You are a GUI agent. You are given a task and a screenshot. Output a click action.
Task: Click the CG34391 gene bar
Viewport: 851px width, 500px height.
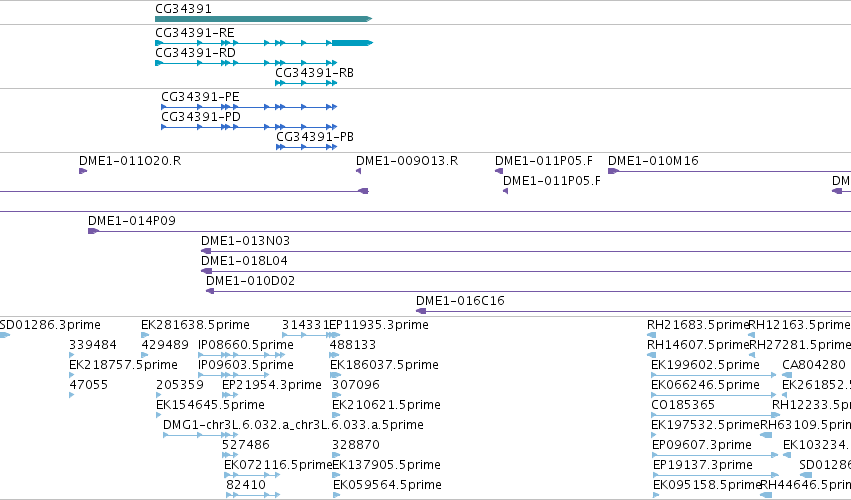[263, 19]
